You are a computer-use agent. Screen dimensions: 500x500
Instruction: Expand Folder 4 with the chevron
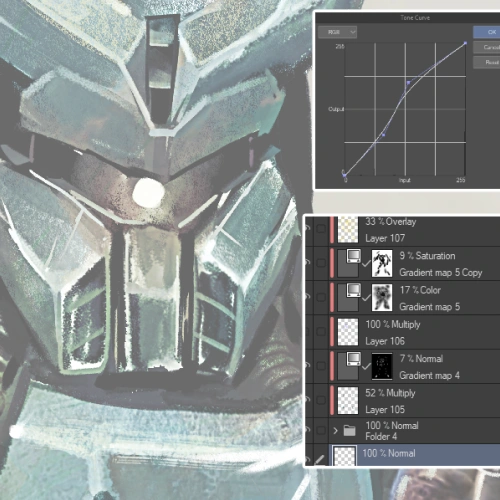pyautogui.click(x=335, y=430)
